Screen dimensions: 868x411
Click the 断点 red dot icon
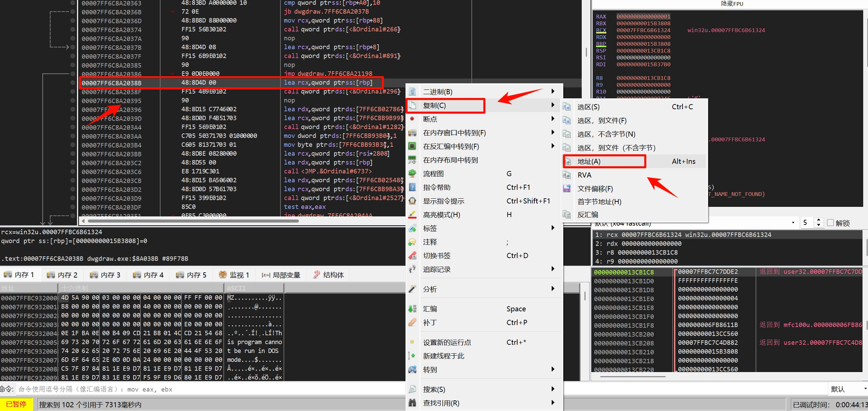412,119
